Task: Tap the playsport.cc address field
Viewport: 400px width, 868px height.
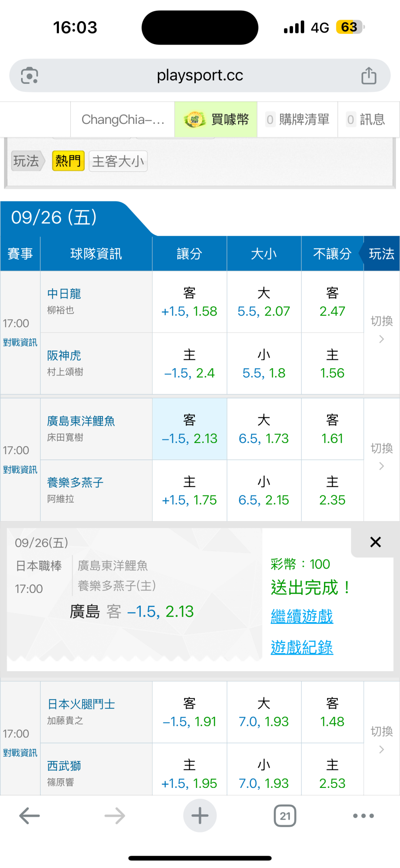Action: pos(200,76)
